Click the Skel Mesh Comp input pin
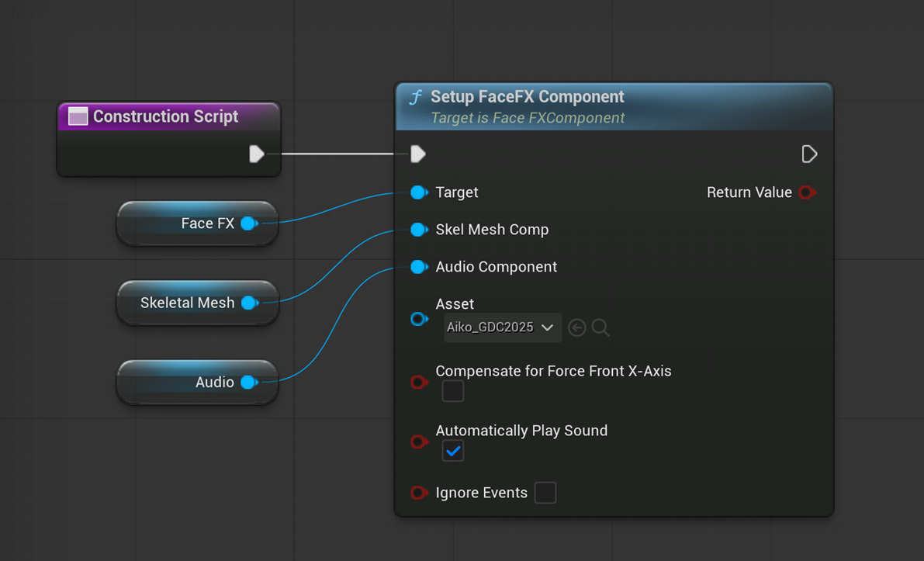 pos(419,229)
